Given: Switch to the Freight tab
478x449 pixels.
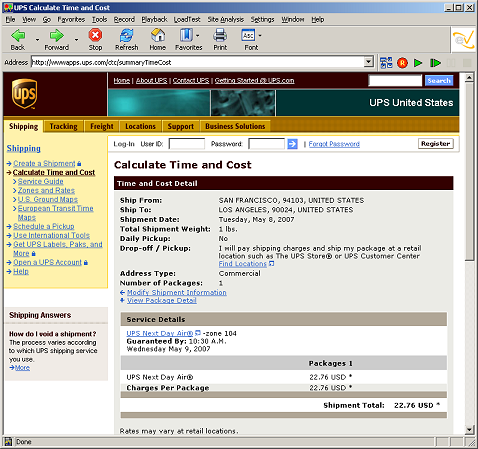Looking at the screenshot, I should click(x=102, y=127).
